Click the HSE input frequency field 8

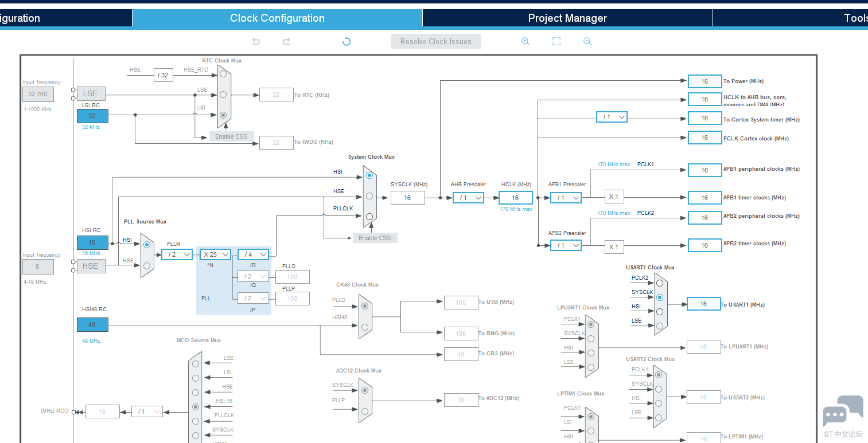(38, 266)
